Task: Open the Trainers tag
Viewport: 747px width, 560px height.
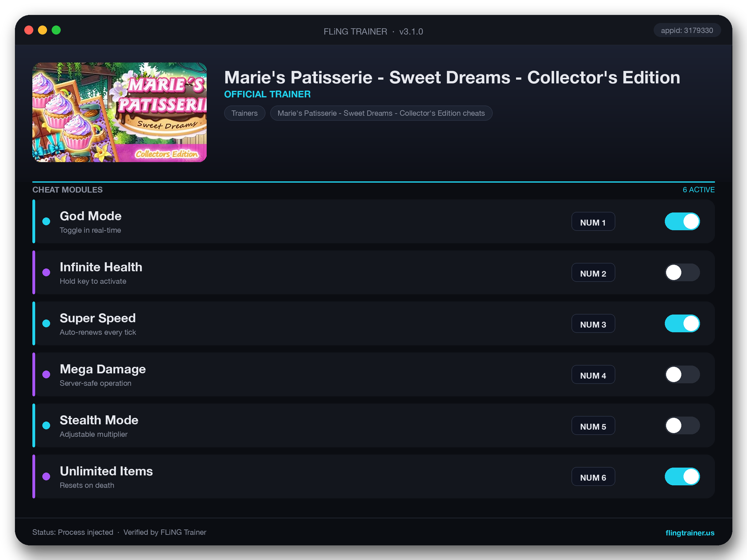Action: coord(245,113)
